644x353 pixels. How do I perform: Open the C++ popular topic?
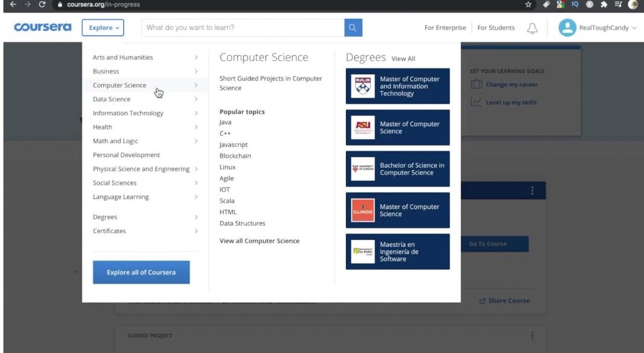(x=225, y=133)
